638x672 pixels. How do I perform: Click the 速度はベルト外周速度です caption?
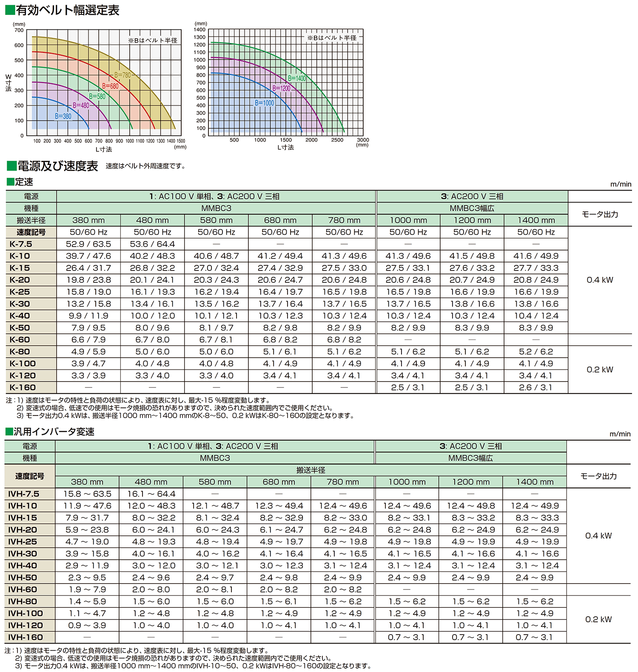145,166
